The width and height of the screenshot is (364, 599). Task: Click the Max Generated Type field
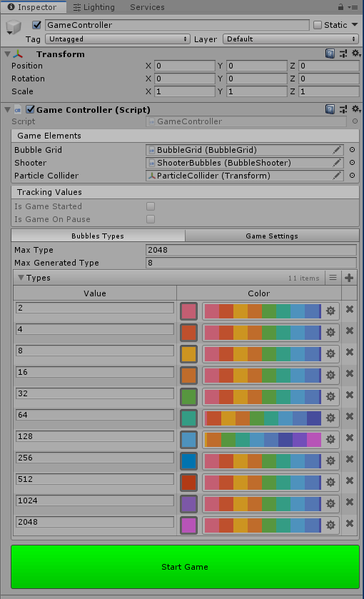[251, 263]
